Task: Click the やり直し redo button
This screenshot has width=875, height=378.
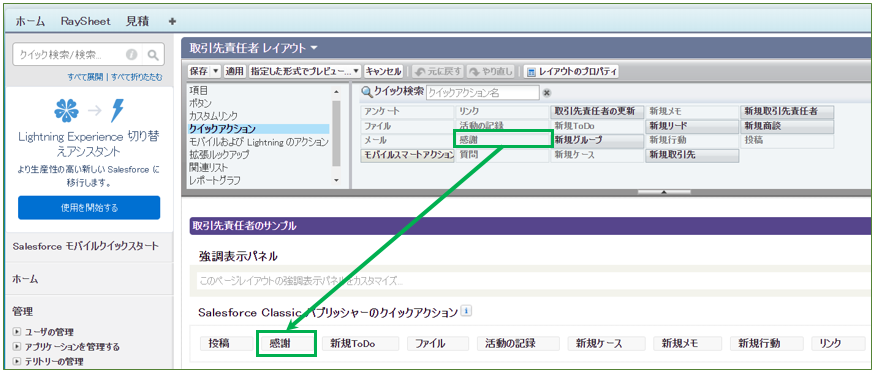Action: point(491,71)
